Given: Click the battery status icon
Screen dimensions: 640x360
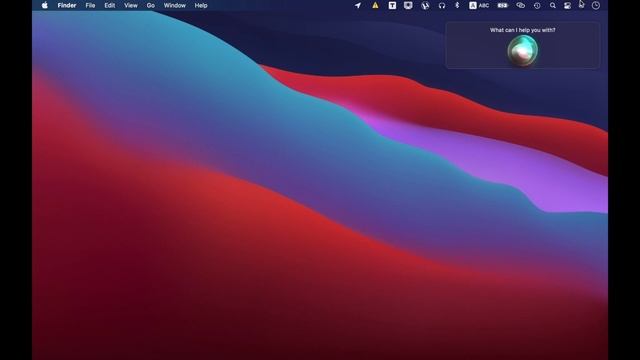Looking at the screenshot, I should point(502,5).
